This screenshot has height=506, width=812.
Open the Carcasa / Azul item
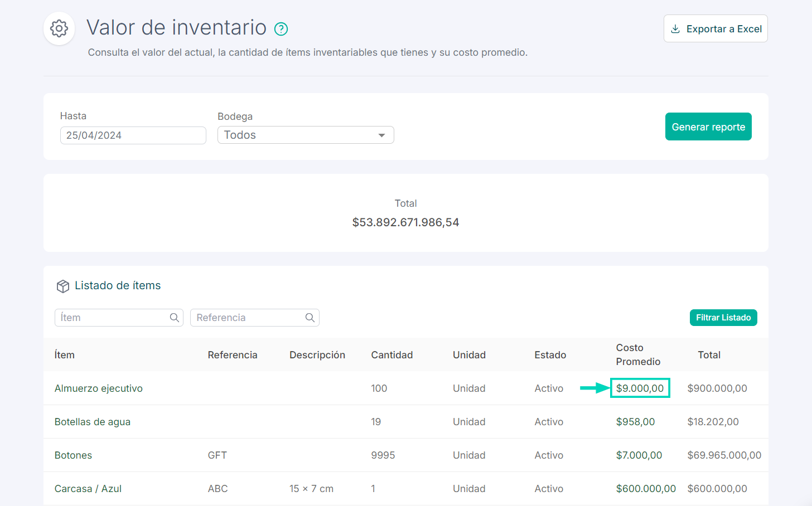pos(88,488)
